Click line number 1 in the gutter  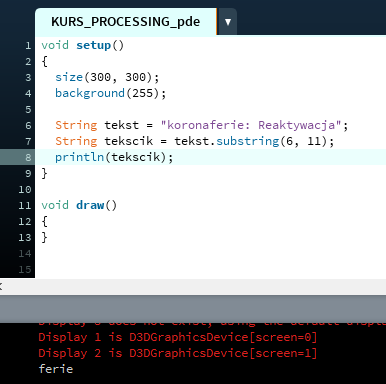point(28,45)
